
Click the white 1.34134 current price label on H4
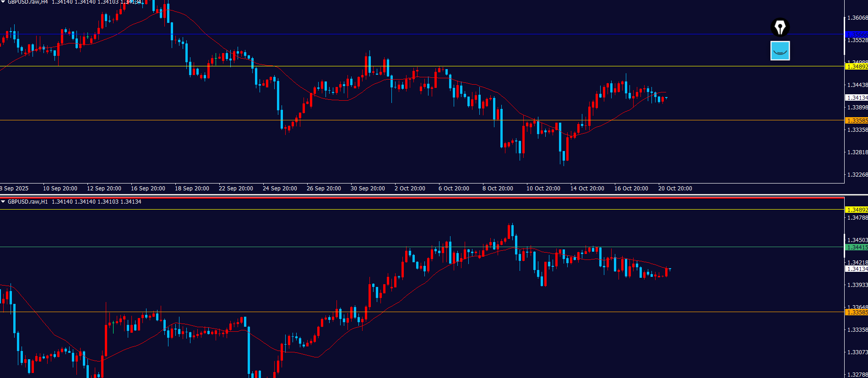tap(856, 98)
